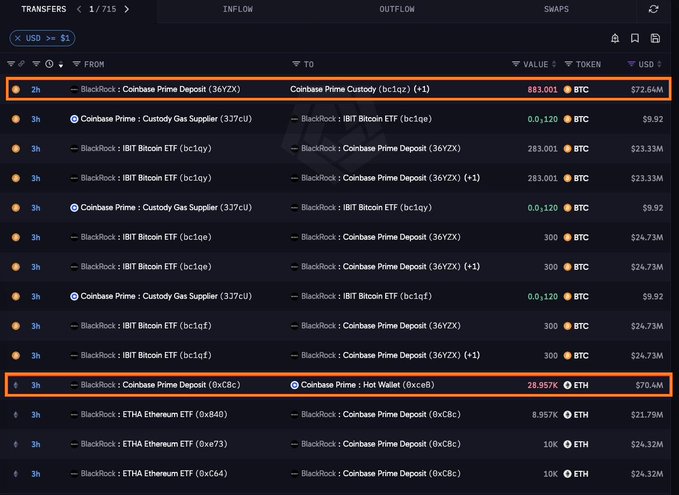The width and height of the screenshot is (679, 495).
Task: Open the 2h timestamp of the first transfer
Action: pos(36,90)
